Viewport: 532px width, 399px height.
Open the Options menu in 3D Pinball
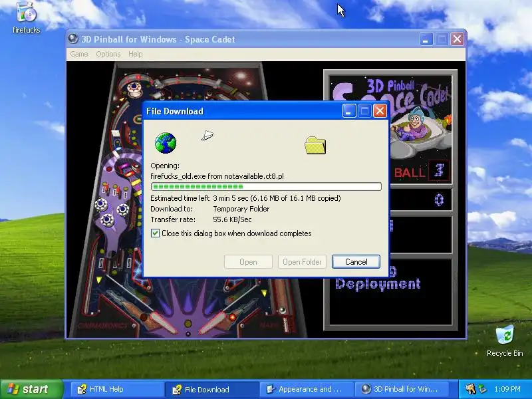tap(108, 54)
